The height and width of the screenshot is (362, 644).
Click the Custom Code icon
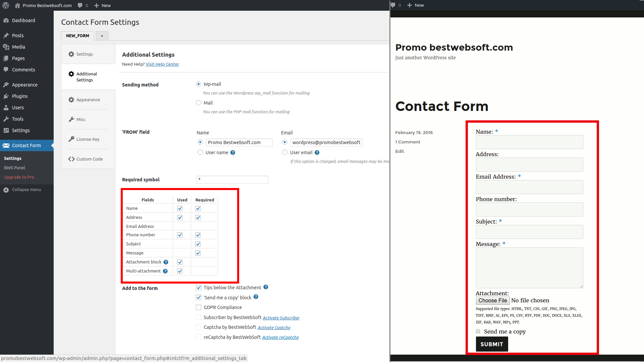(70, 159)
